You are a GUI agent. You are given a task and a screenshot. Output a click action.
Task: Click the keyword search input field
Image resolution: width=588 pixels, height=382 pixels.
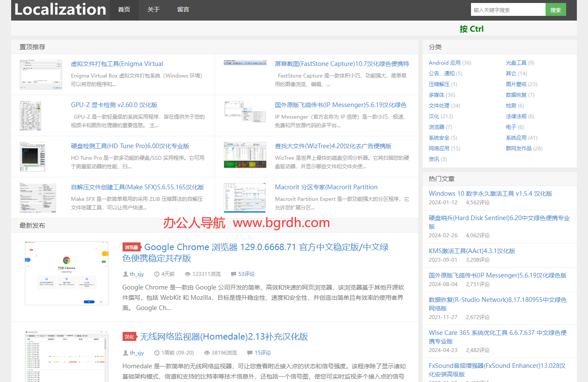click(x=508, y=10)
